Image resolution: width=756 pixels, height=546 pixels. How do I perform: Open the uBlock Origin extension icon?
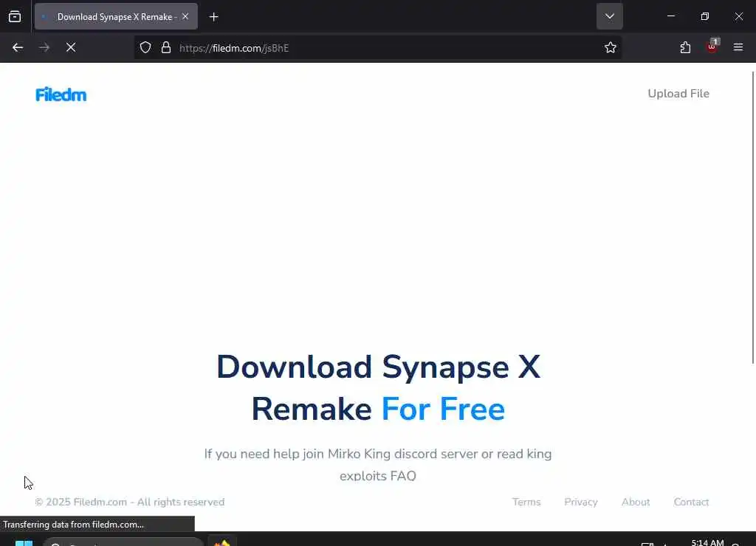pos(712,46)
